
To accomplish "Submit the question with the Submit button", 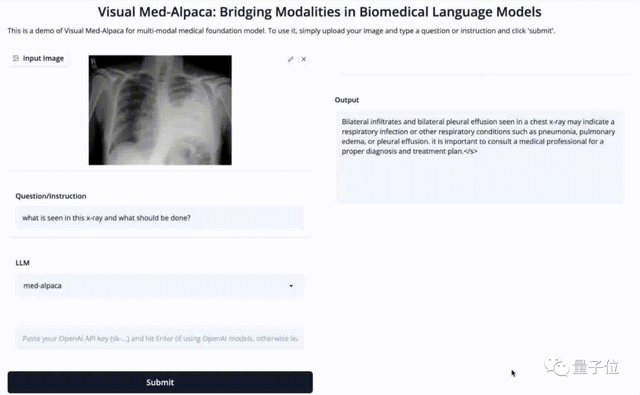I will point(160,382).
